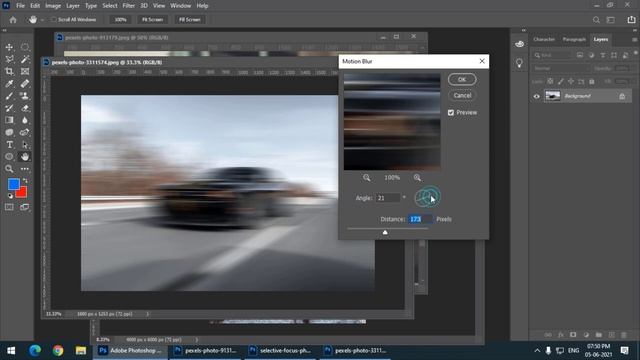Select the Ellipse shape tool
The width and height of the screenshot is (640, 360).
coord(9,157)
